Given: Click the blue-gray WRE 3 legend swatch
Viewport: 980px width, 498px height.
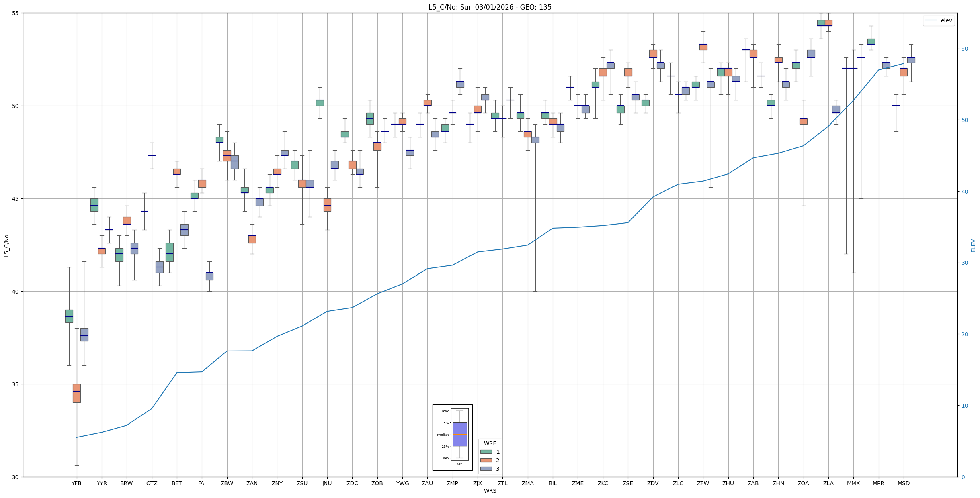Looking at the screenshot, I should tap(486, 469).
